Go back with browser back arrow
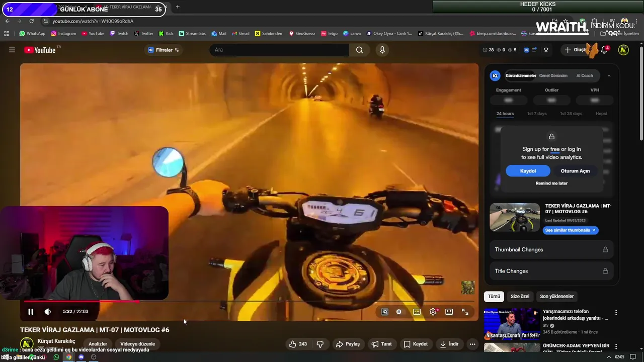The image size is (644, 362). pos(7,21)
